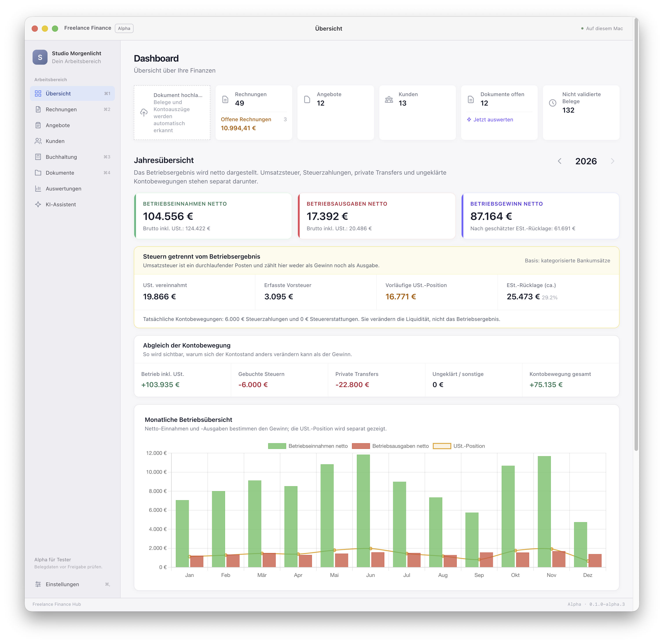Click the Einstellungen sliders icon
Screen dimensions: 664x644
[38, 584]
